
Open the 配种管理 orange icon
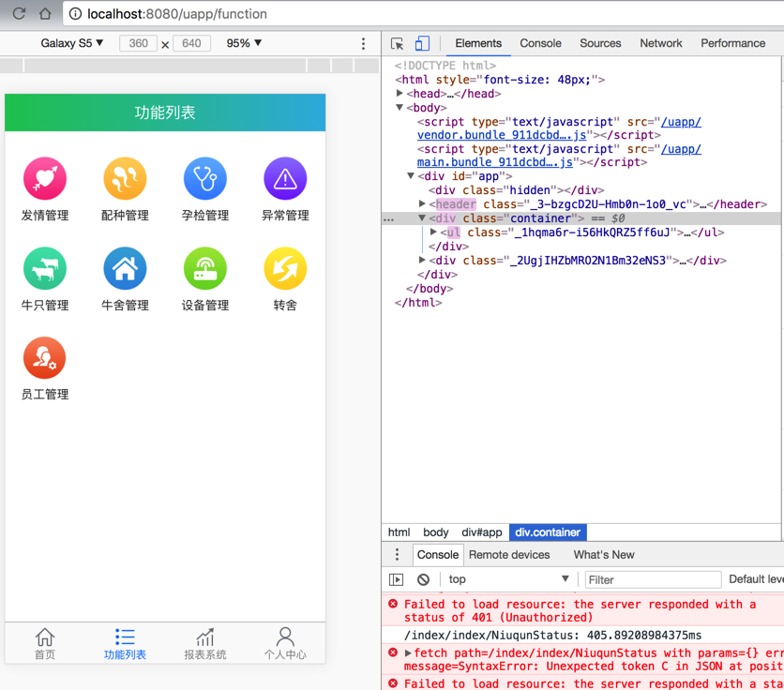(125, 178)
